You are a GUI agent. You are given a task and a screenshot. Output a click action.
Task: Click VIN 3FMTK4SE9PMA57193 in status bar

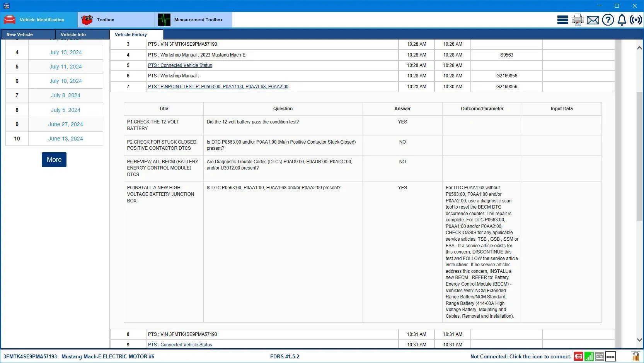[30, 356]
